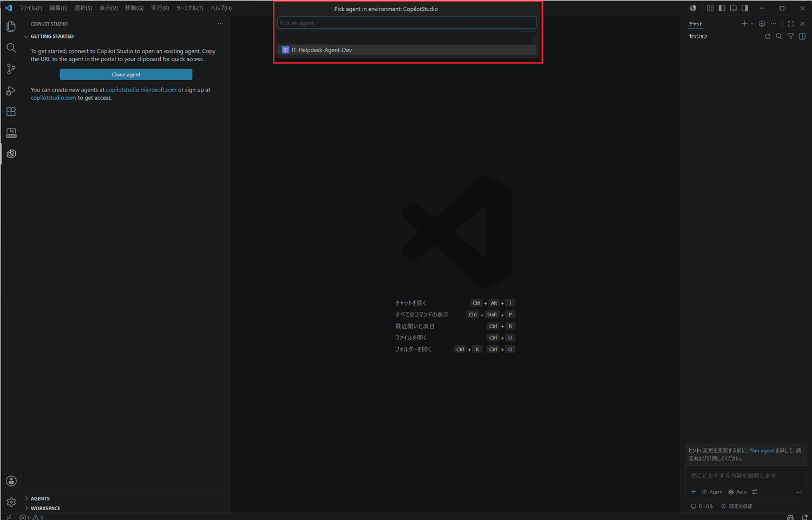Screen dimensions: 812x520
Task: Toggle the bottom panel visibility
Action: click(734, 8)
